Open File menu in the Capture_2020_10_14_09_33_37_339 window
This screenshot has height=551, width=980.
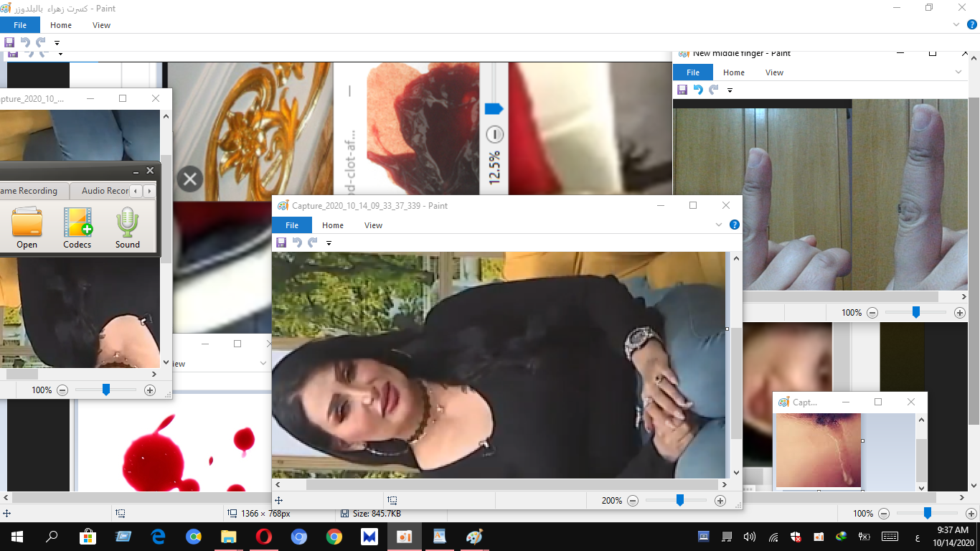coord(292,225)
